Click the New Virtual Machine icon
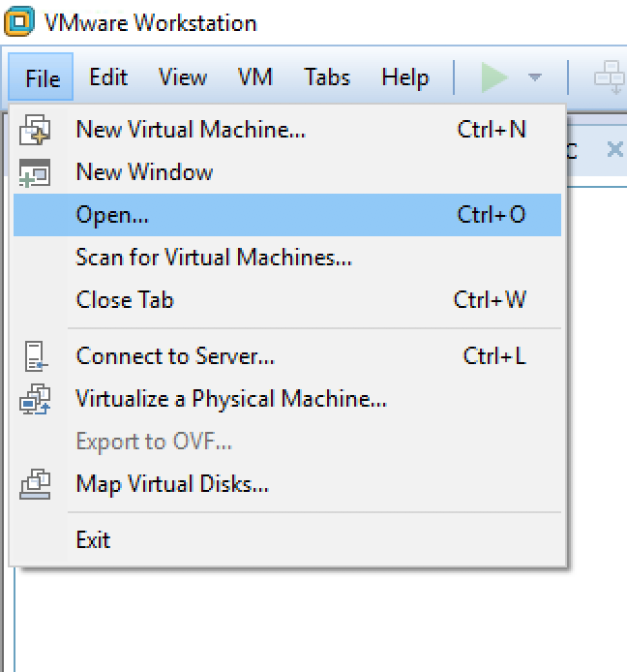Image resolution: width=627 pixels, height=672 pixels. coord(35,130)
